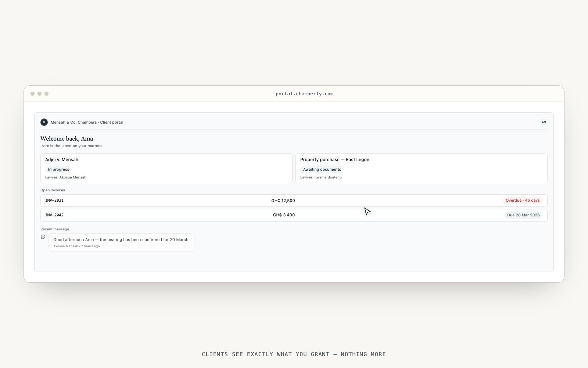The width and height of the screenshot is (588, 368).
Task: Click the Recent message section label
Action: point(55,229)
